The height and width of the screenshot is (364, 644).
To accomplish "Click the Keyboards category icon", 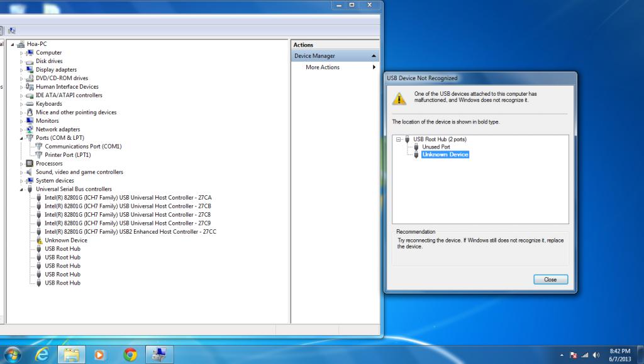I will click(30, 104).
